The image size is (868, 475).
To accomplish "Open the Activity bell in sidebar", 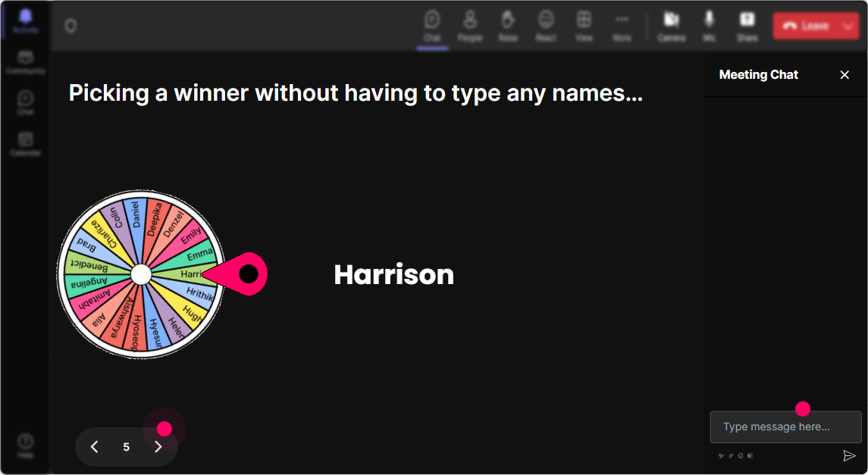I will point(26,21).
